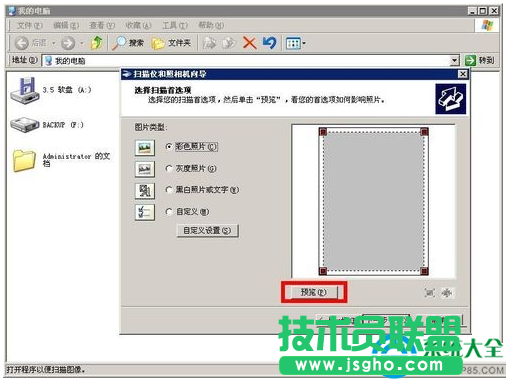Click the gray scan preview area
506x381 pixels.
[374, 202]
